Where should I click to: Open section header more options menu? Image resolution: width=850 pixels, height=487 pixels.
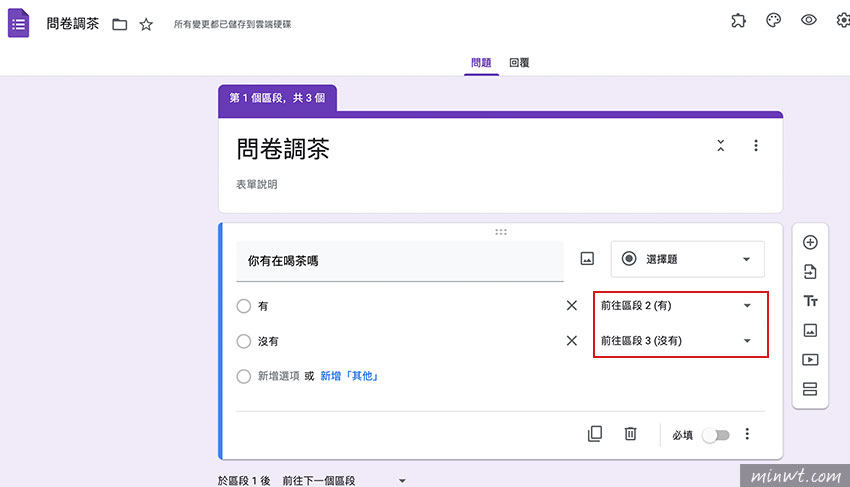(x=756, y=145)
